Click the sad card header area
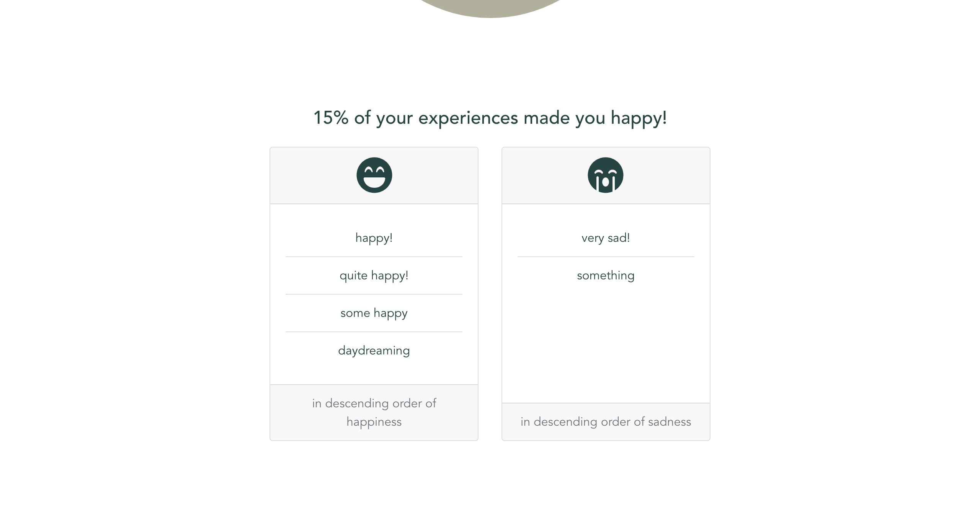This screenshot has height=510, width=980. click(x=606, y=175)
